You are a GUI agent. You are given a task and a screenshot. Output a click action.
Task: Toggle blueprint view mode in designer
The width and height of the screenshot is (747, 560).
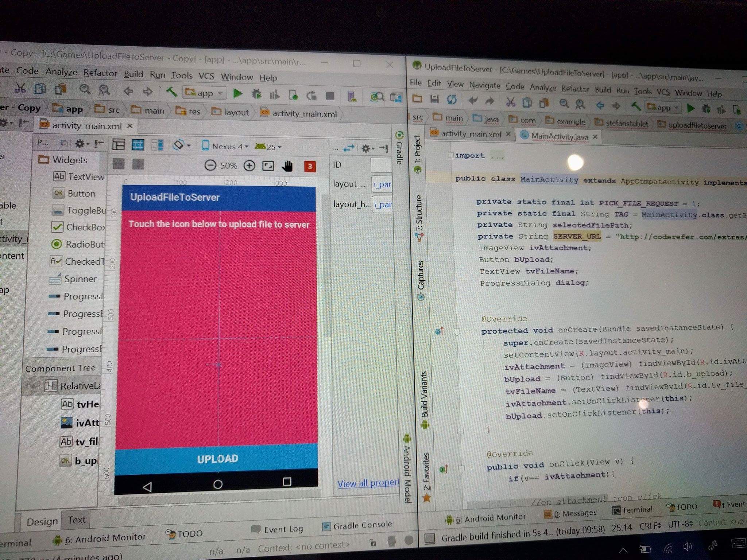click(x=138, y=145)
